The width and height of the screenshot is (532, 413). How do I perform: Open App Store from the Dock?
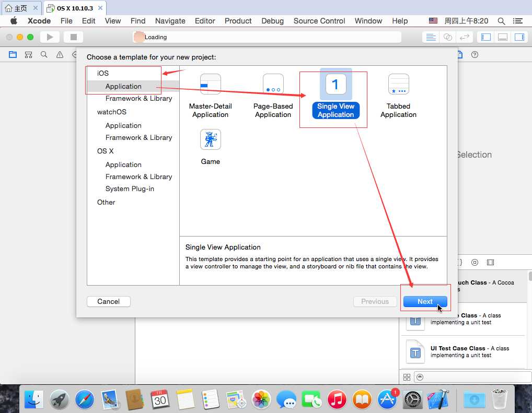388,399
